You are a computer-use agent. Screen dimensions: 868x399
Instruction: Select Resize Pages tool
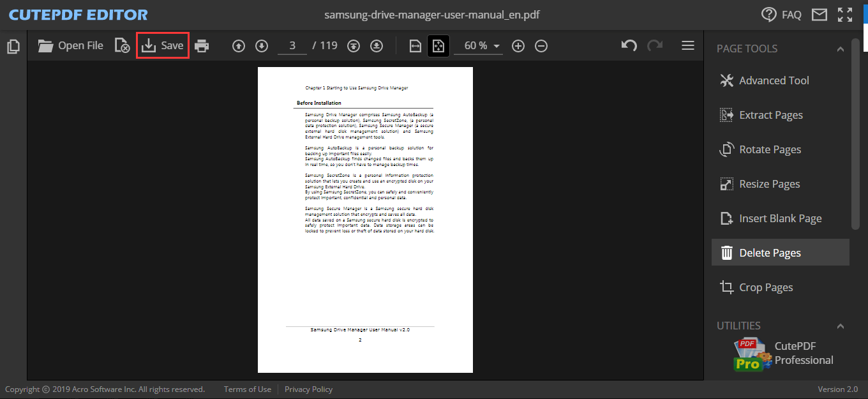point(781,184)
